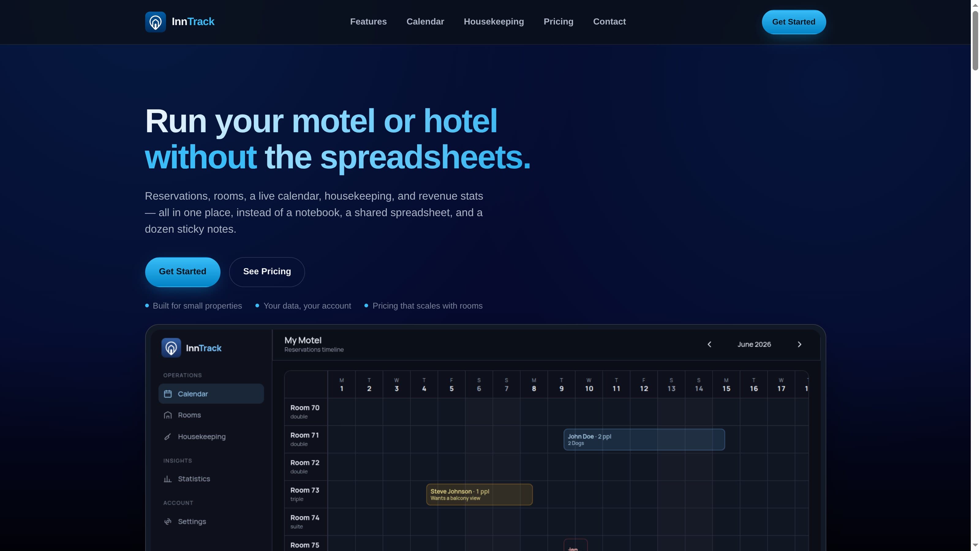Click the InnTrack logo icon in app sidebar
Viewport: 980px width, 551px height.
click(171, 347)
